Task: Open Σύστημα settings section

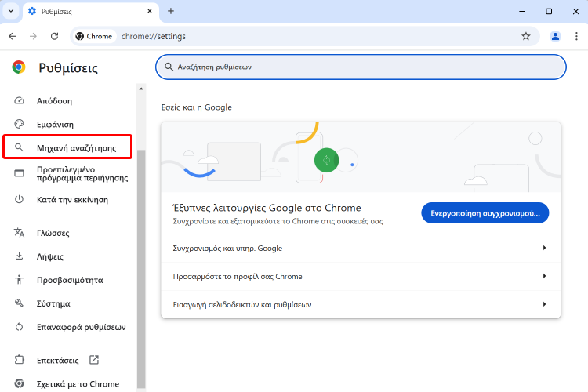Action: [x=67, y=303]
